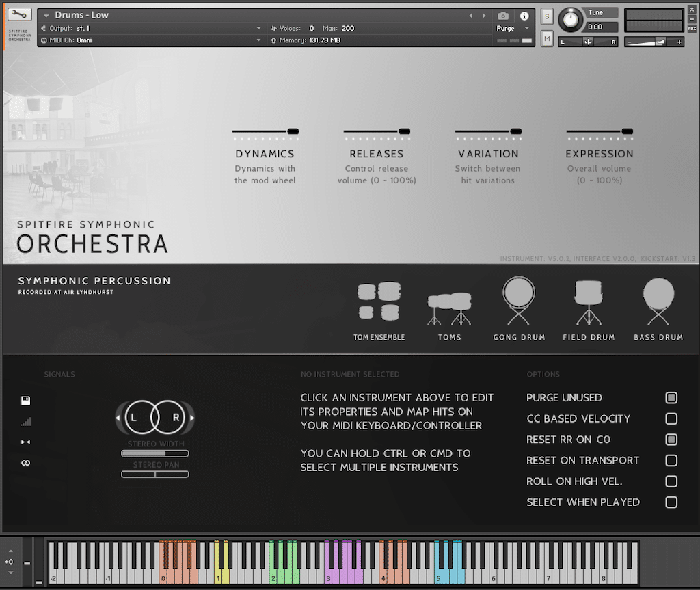Enable Roll on High Vel. checkbox

click(671, 481)
